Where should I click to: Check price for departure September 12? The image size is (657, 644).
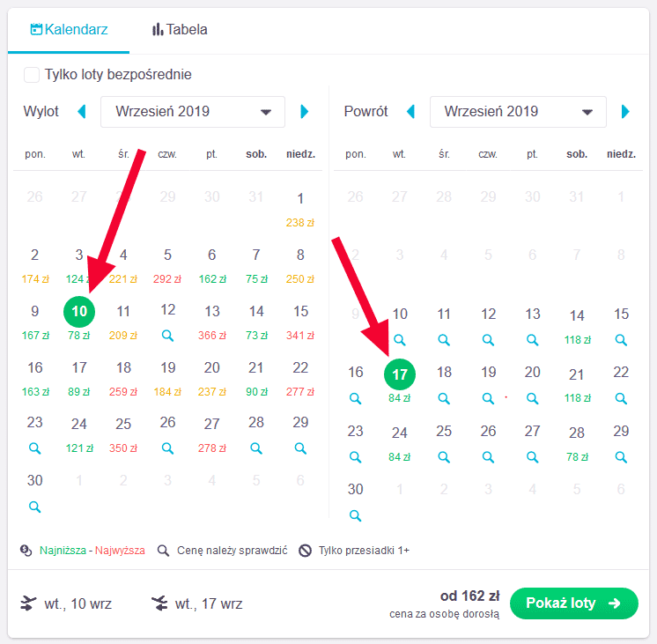(167, 336)
